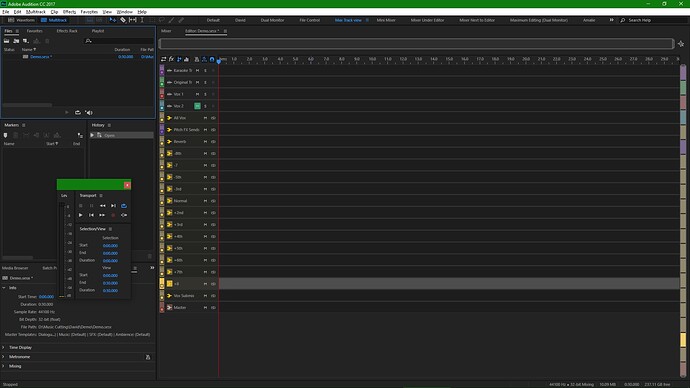
Task: Click Skip Selection button in Transport
Action: (124, 215)
